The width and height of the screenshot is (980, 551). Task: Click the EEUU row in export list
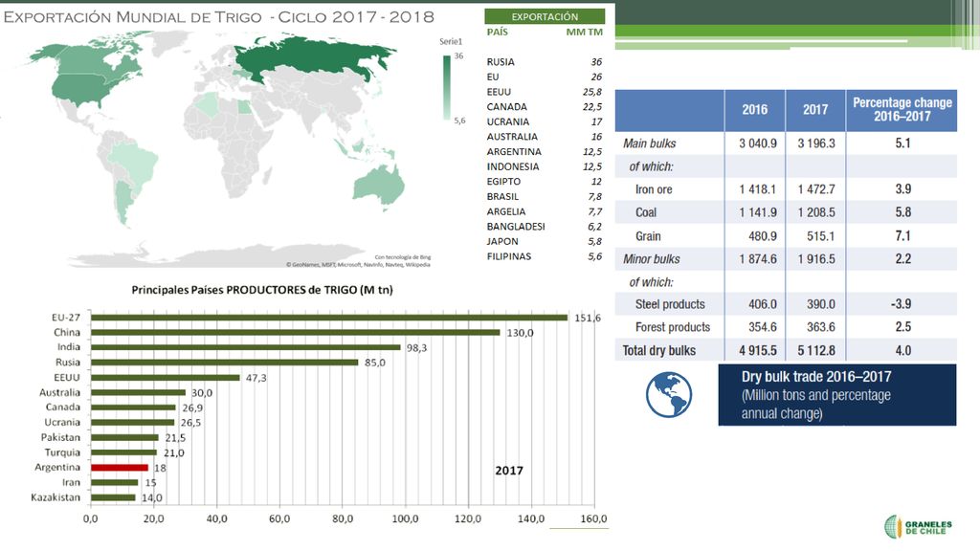click(x=545, y=92)
